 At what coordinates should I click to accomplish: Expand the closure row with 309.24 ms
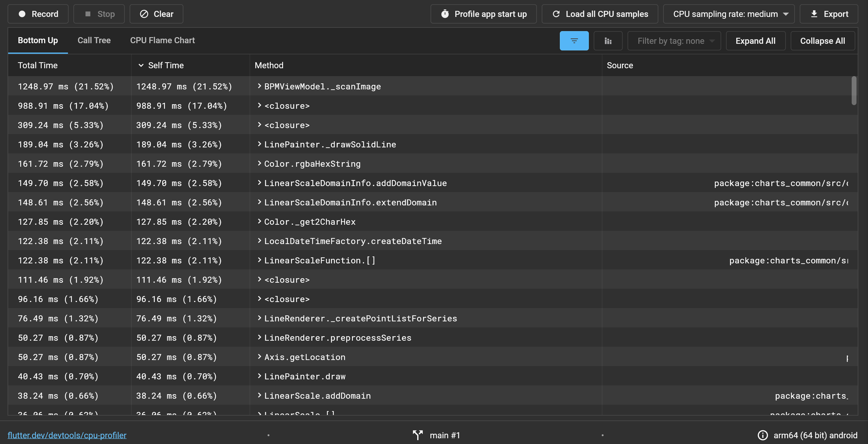coord(260,125)
